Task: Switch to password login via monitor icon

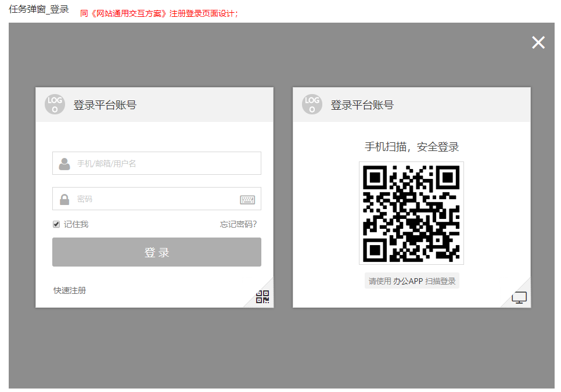Action: pos(519,298)
